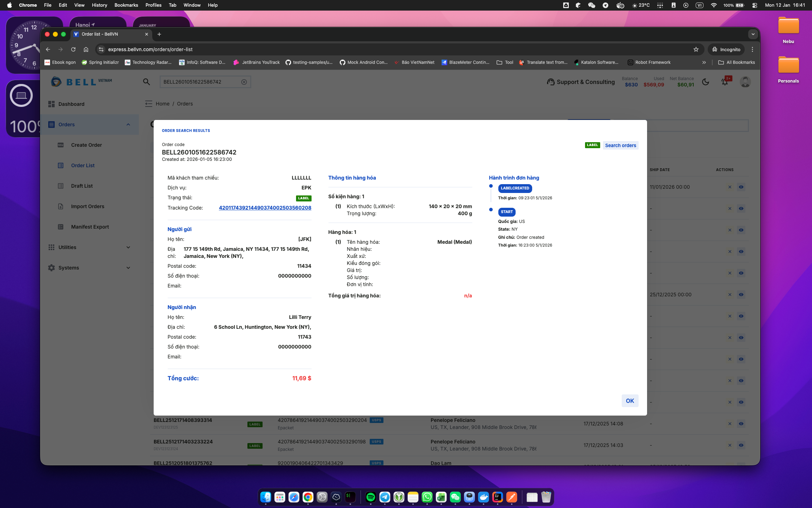The height and width of the screenshot is (508, 812).
Task: Toggle dark mode moon icon
Action: point(706,82)
